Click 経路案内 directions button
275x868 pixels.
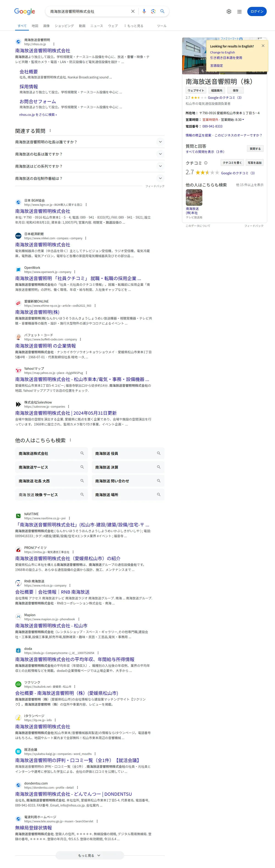point(216,90)
